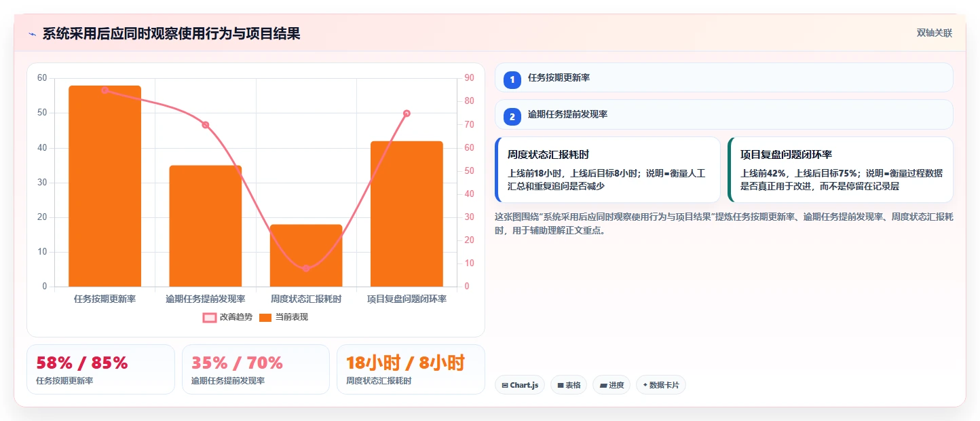Click the caption 任务按期更新率 under 58% / 85%
Viewport: 980px width, 421px height.
tap(64, 381)
